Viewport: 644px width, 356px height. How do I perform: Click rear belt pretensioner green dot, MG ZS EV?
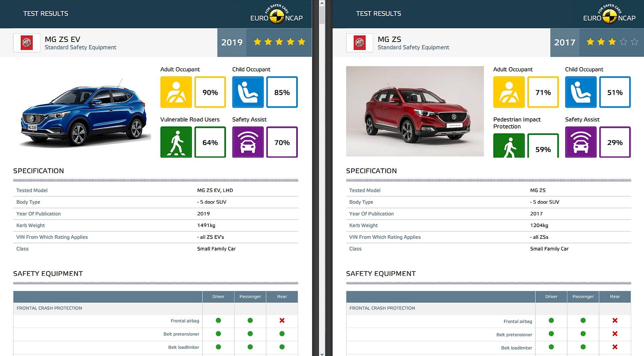click(x=282, y=334)
